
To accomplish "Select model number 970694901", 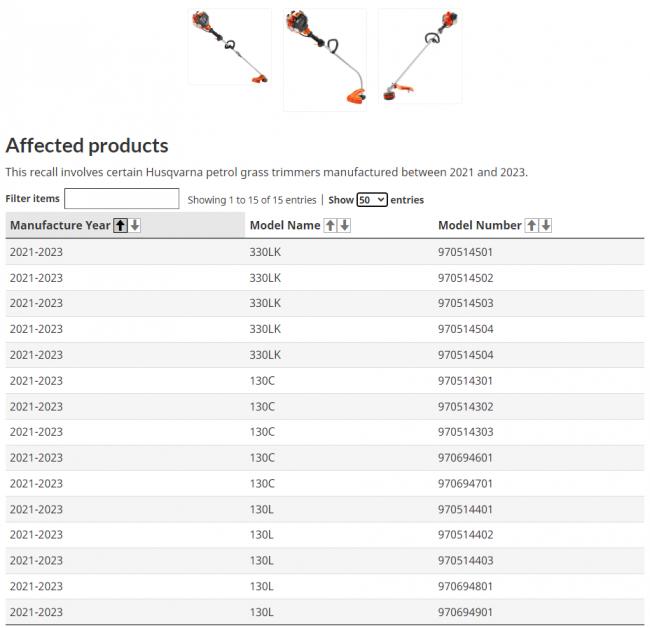I will (465, 612).
